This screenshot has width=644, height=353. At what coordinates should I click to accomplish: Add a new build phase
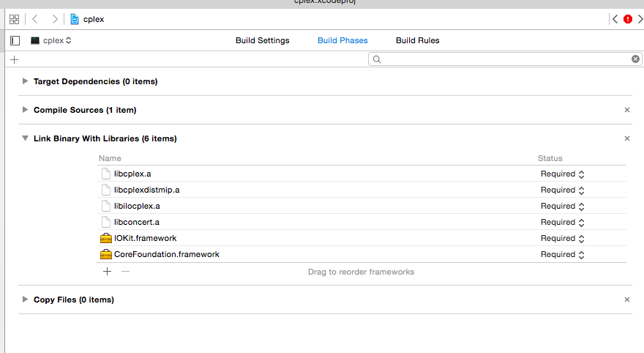(15, 59)
